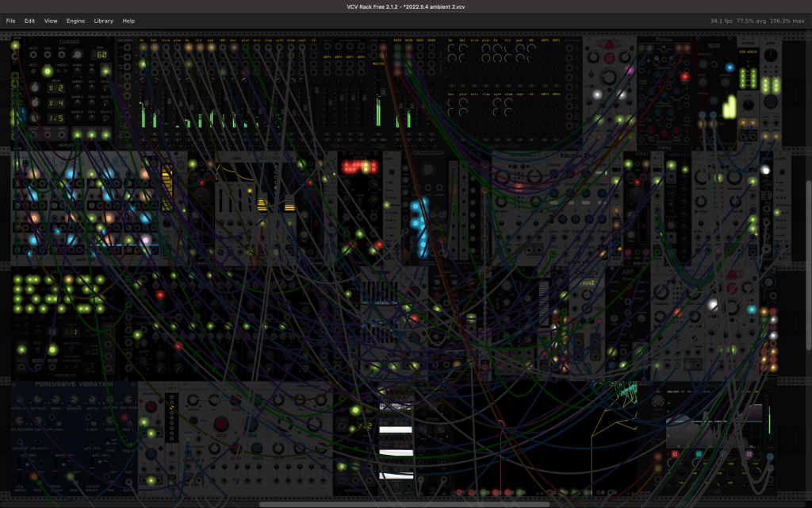Click the kick track input jack
This screenshot has width=812, height=508.
pyautogui.click(x=166, y=48)
